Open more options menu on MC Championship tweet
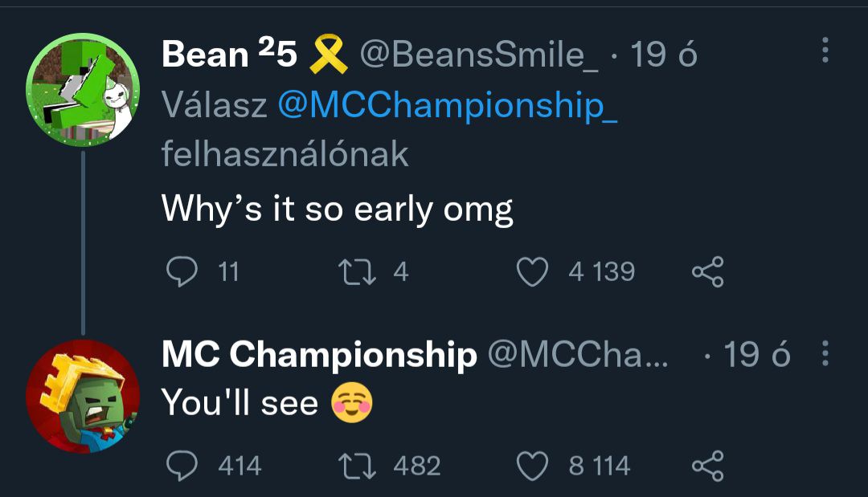The height and width of the screenshot is (497, 868). [825, 352]
